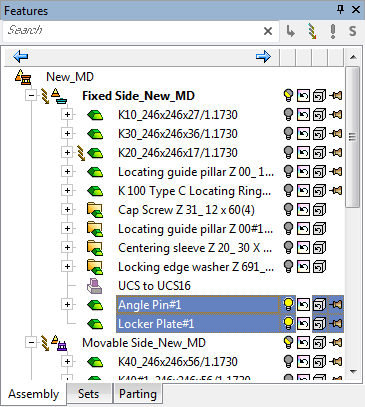Screen dimensions: 365x407
Task: Click the pin icon in Movable Side_New_MD row
Action: point(336,343)
